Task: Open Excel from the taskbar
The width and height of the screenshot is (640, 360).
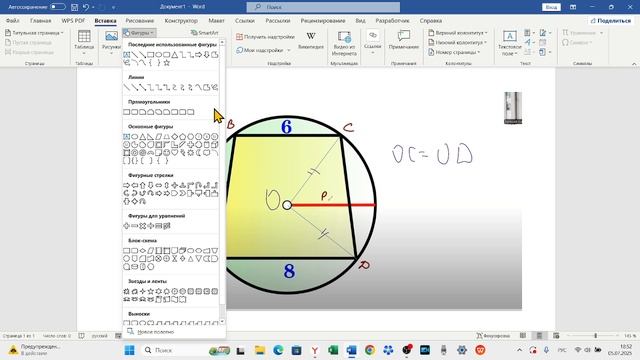Action: tap(333, 350)
